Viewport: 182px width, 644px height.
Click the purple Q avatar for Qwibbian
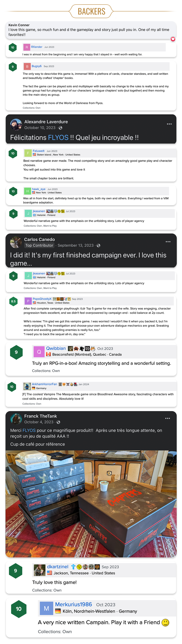pos(39,352)
